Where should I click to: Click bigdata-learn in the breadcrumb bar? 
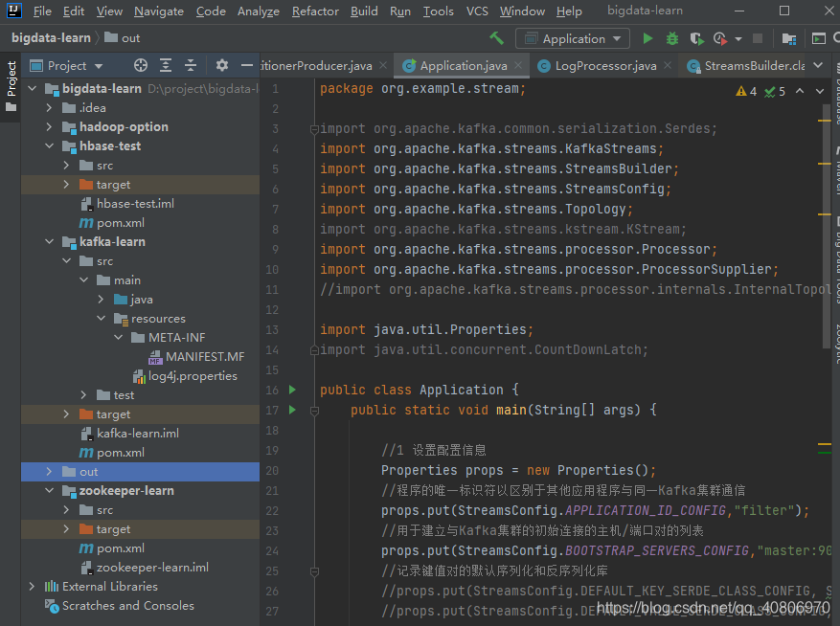[51, 38]
